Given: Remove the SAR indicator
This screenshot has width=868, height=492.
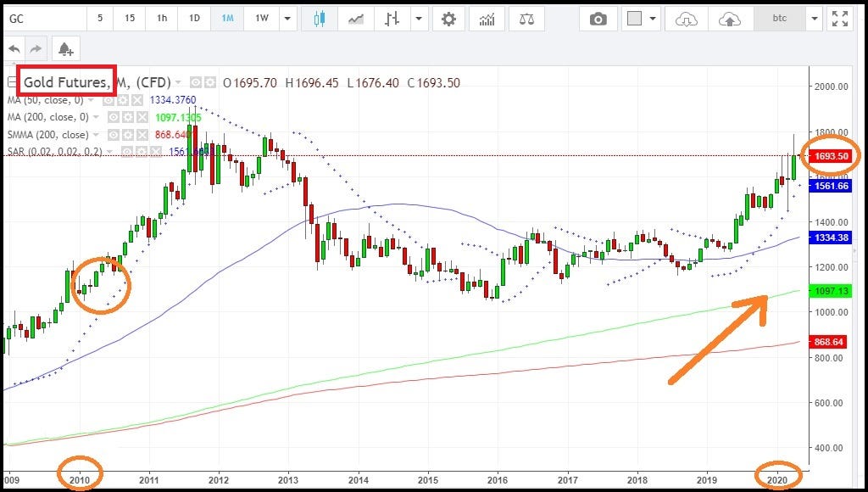Looking at the screenshot, I should 156,151.
